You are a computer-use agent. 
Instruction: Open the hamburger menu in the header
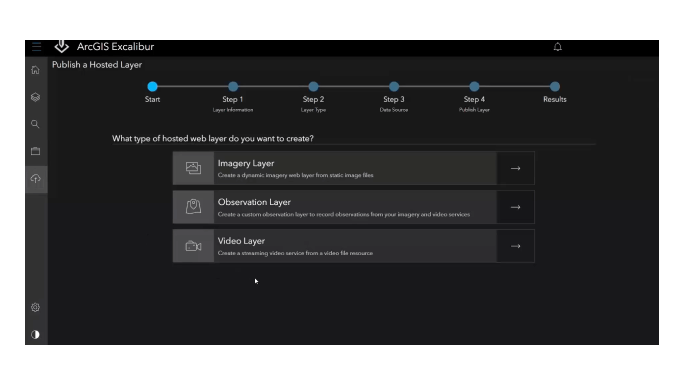[36, 47]
